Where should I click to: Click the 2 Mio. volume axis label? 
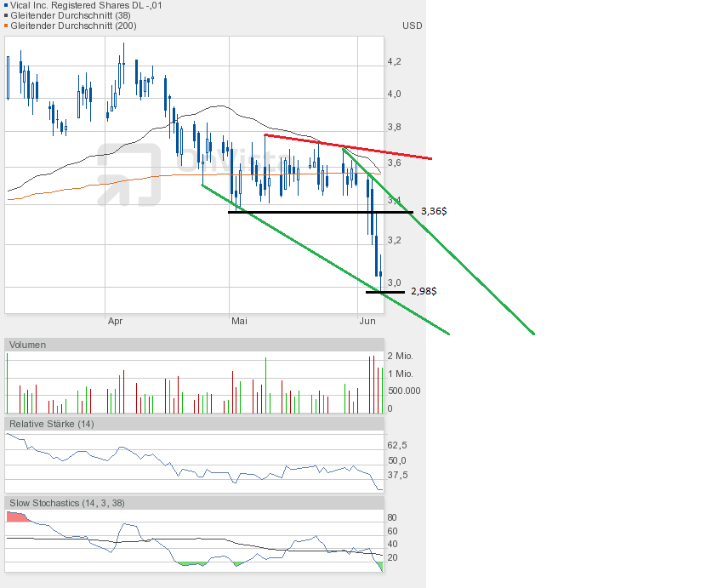400,356
